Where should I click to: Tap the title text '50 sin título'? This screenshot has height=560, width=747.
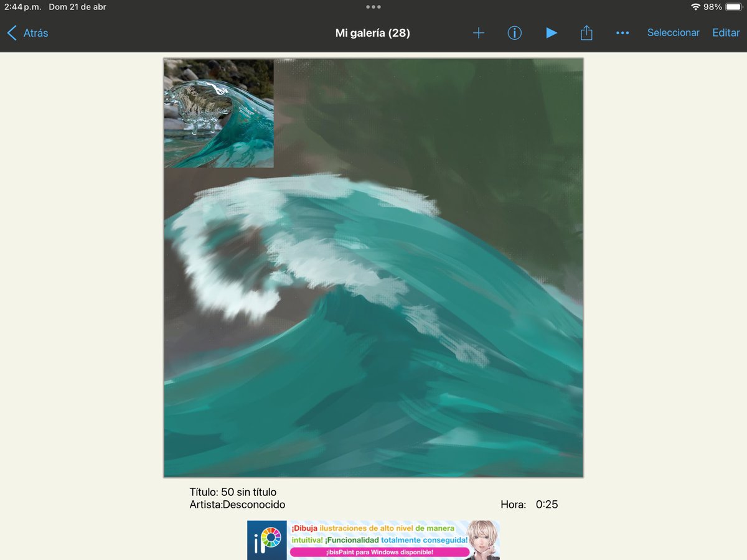pyautogui.click(x=248, y=492)
